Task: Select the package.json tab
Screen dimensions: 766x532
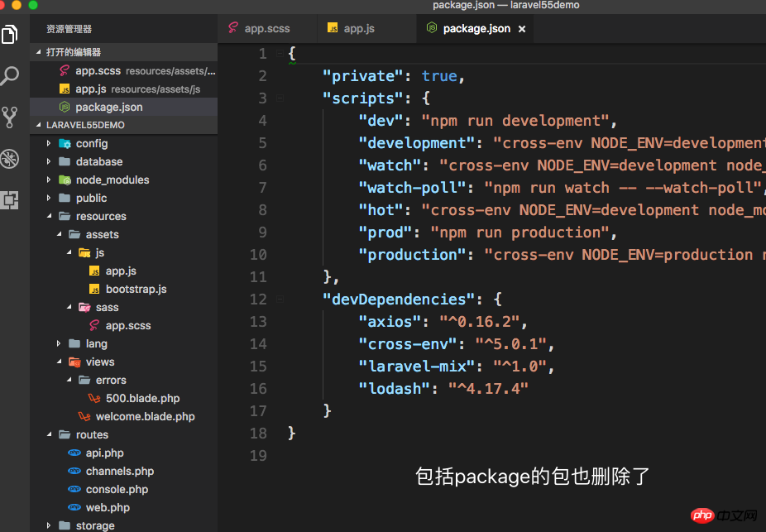Action: pyautogui.click(x=475, y=28)
